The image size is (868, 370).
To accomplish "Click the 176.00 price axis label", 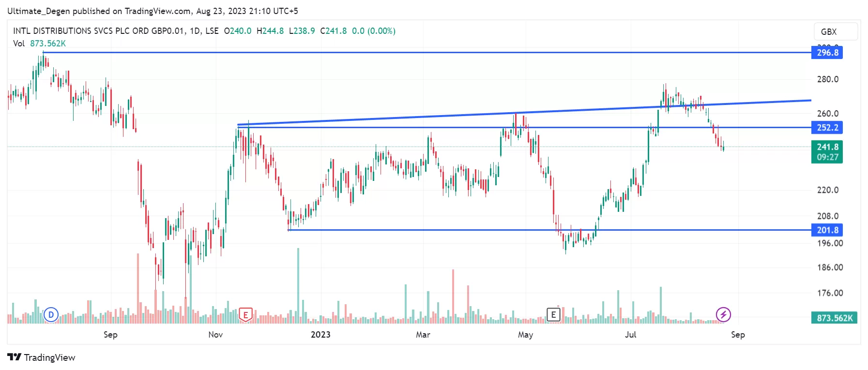I will pos(830,293).
